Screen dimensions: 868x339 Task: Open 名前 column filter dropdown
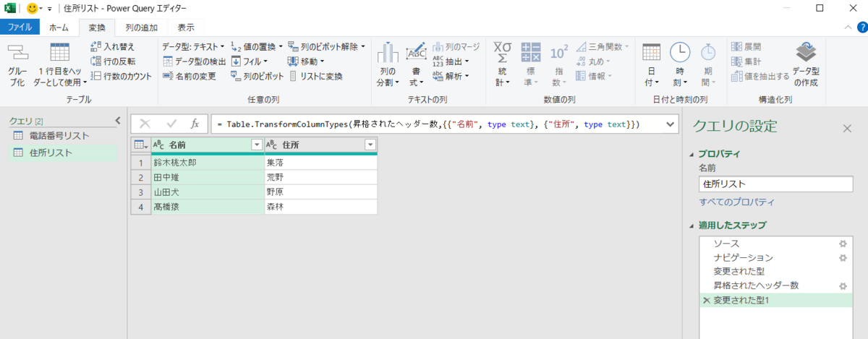coord(256,145)
